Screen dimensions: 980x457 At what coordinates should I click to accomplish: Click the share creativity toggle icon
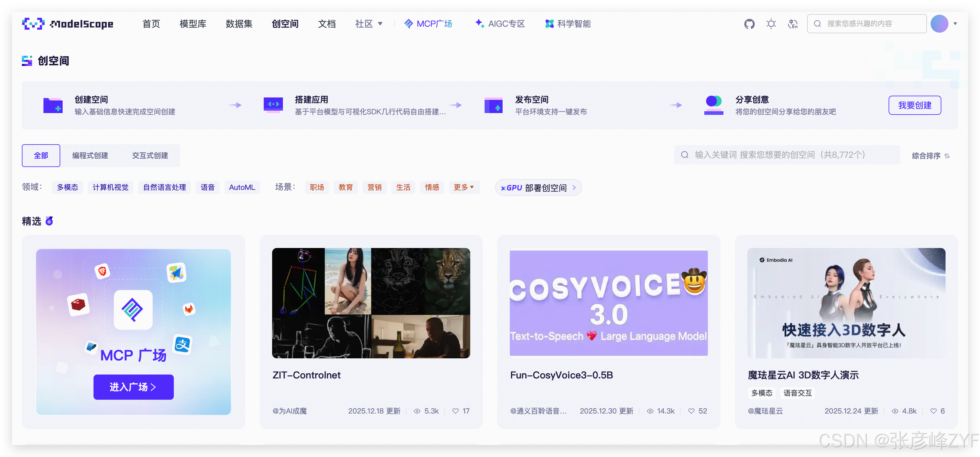(714, 105)
